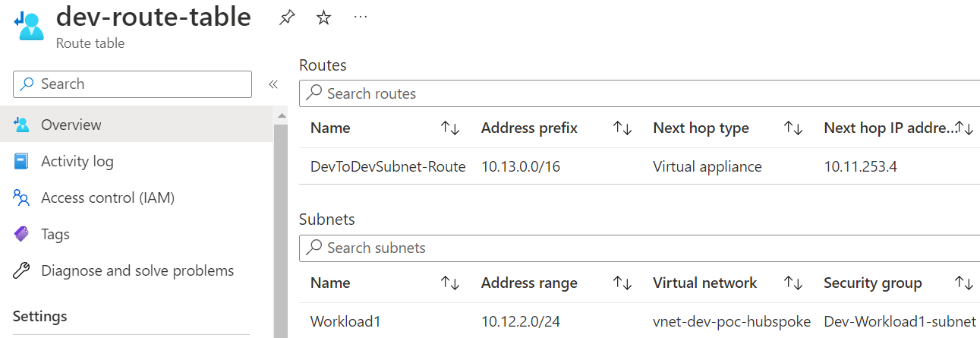Open the more options ellipsis menu
980x338 pixels.
(x=361, y=17)
